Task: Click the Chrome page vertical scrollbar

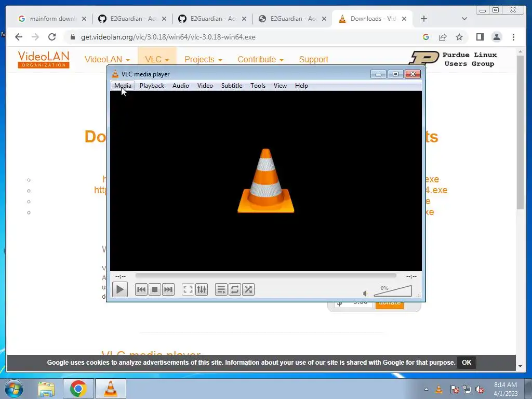Action: [521, 132]
